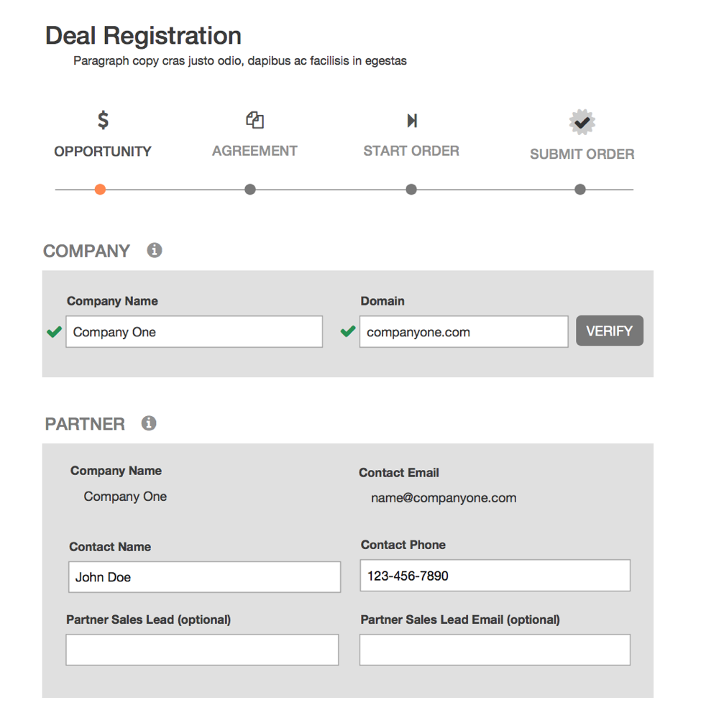Click the VERIFY button
Viewport: 701px width, 728px height.
(x=610, y=331)
